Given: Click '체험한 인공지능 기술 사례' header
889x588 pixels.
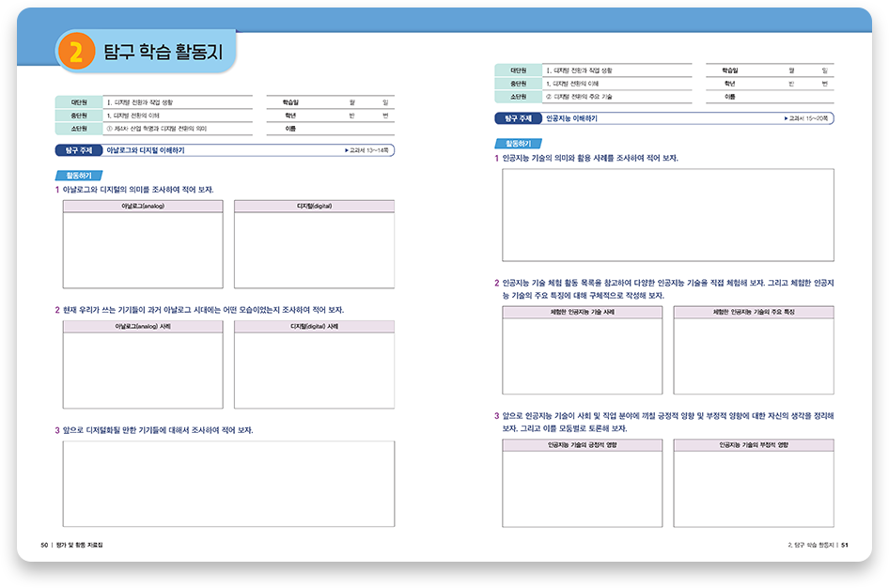Looking at the screenshot, I should pyautogui.click(x=583, y=312).
